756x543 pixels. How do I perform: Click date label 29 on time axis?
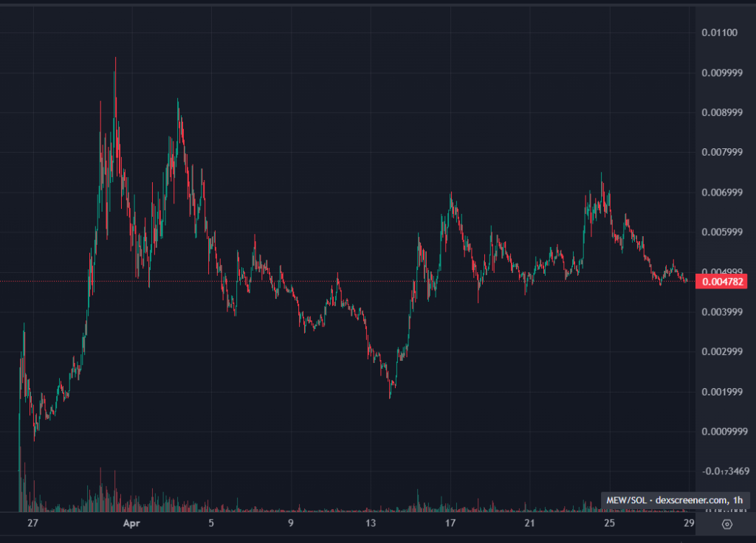688,524
